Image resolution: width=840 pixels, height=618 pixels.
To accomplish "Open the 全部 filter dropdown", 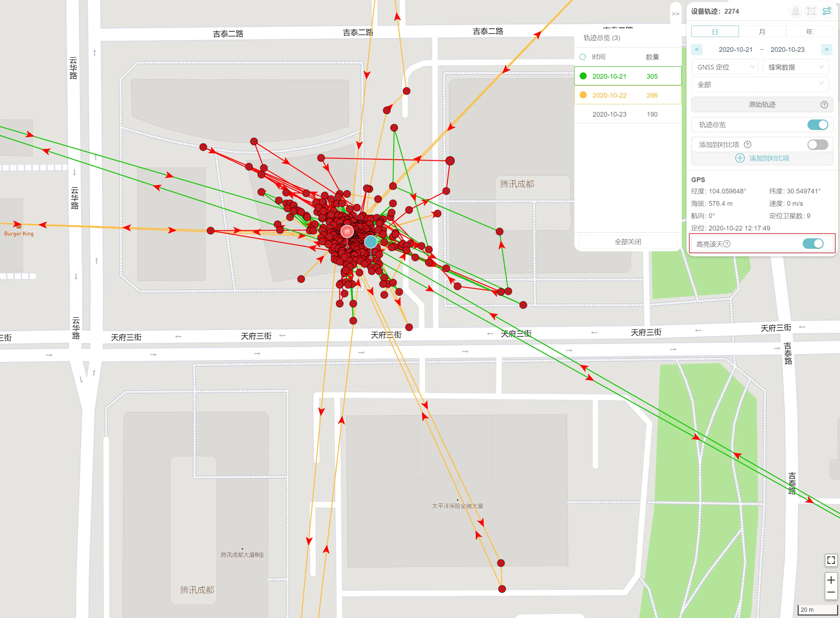I will pos(760,84).
